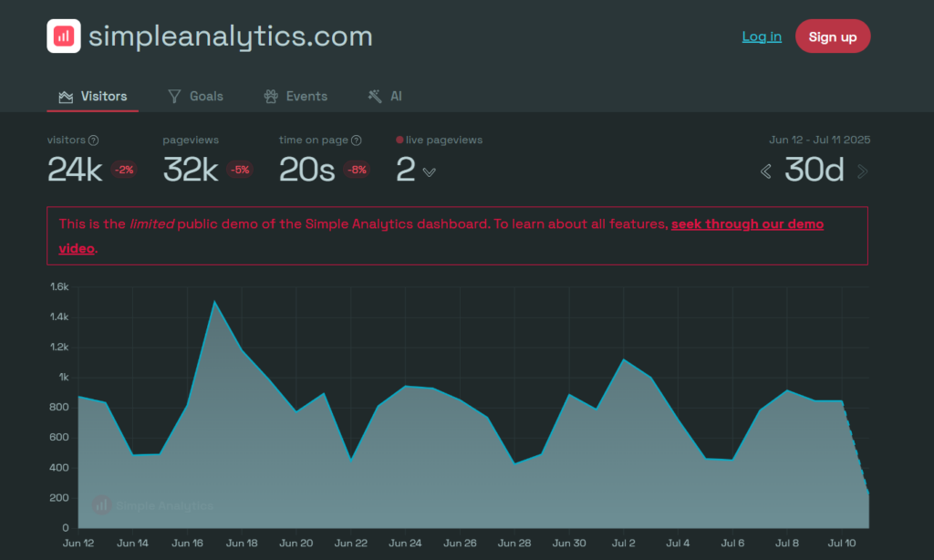Click the -5% pageviews change badge

[x=240, y=170]
